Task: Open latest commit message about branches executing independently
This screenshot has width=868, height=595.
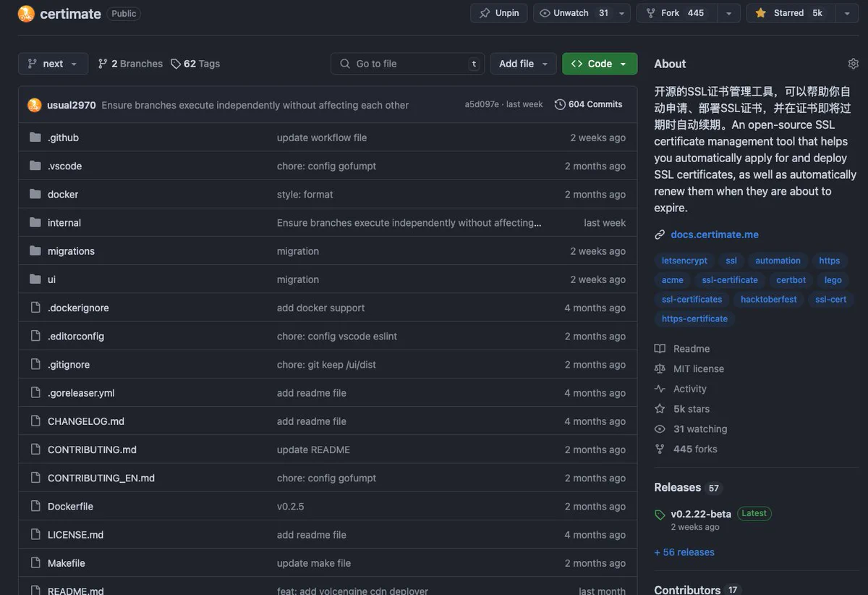Action: click(x=255, y=105)
